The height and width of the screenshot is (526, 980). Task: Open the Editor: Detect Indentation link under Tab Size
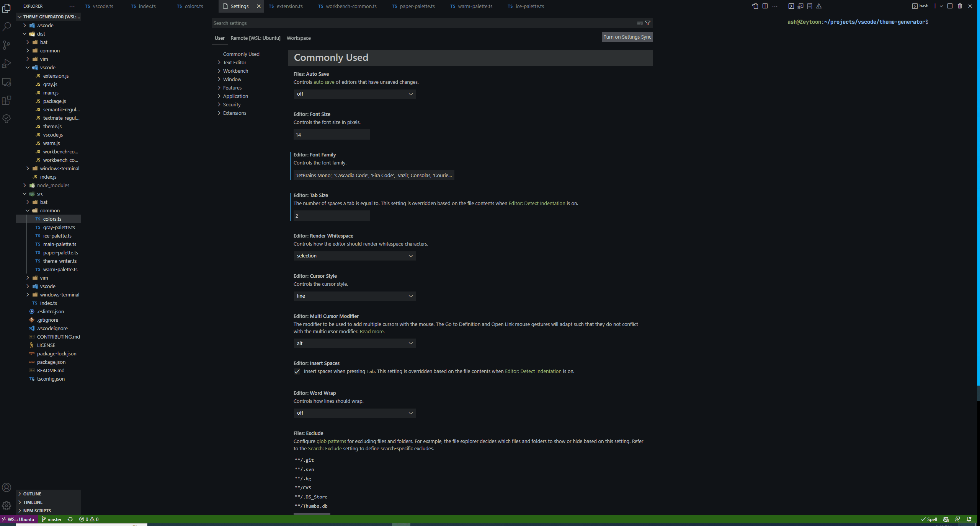(537, 204)
